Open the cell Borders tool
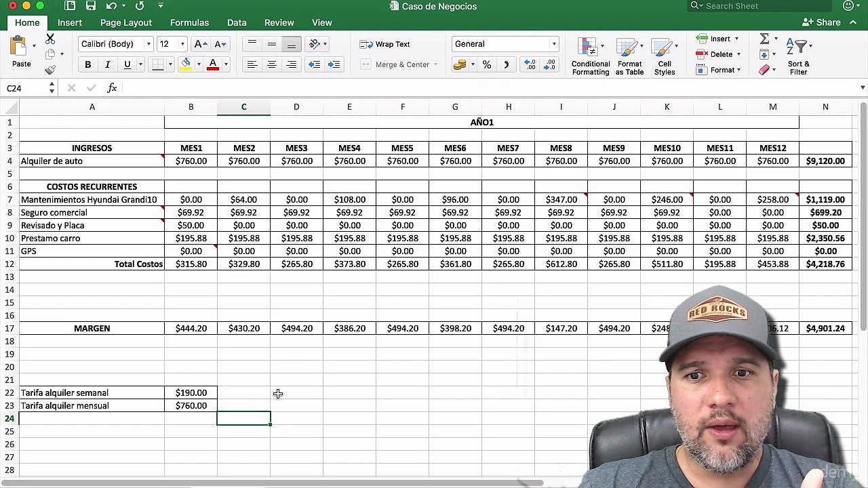868x488 pixels. pos(157,64)
